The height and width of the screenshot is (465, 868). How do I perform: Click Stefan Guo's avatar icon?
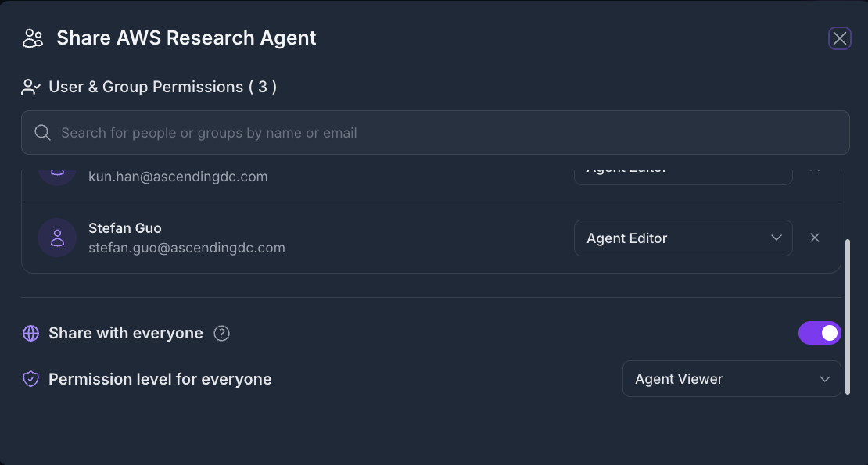pyautogui.click(x=57, y=238)
